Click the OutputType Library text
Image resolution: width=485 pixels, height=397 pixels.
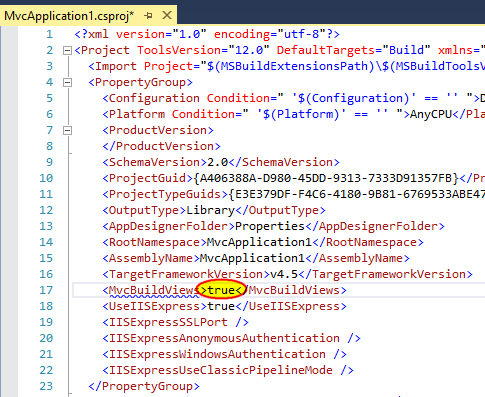click(211, 210)
